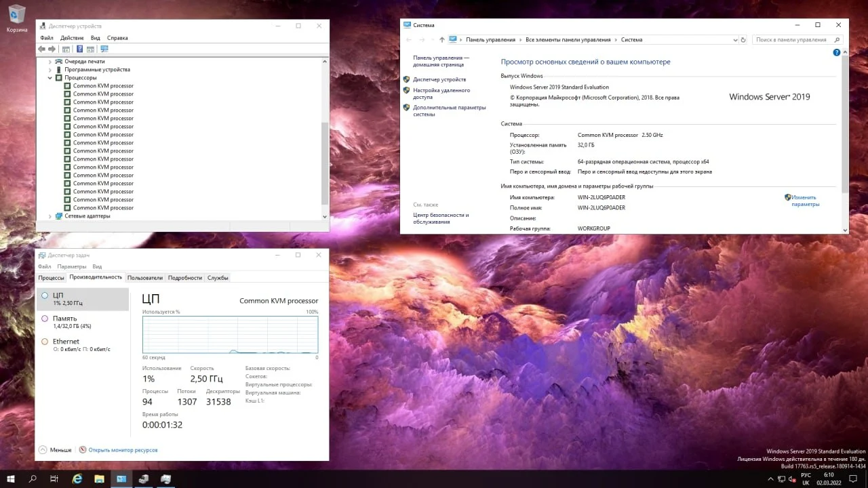Open the Recycle Bin desktop icon
The image size is (868, 488).
(17, 18)
